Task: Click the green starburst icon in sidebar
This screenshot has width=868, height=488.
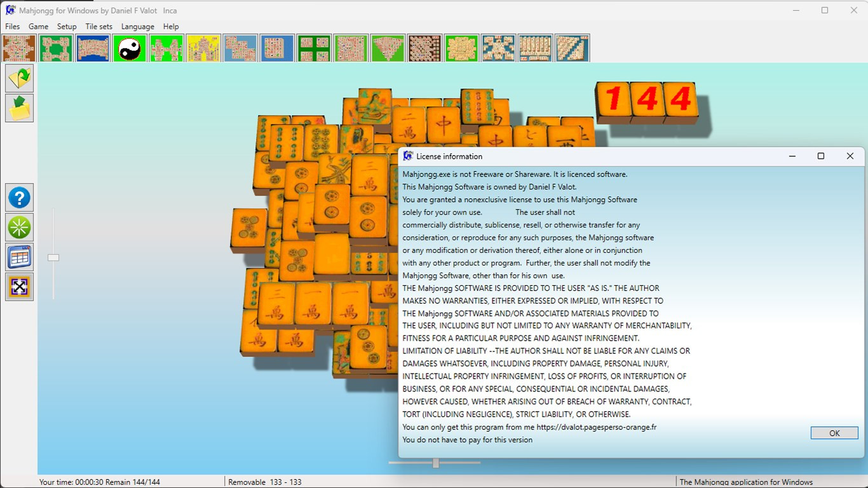Action: 19,227
